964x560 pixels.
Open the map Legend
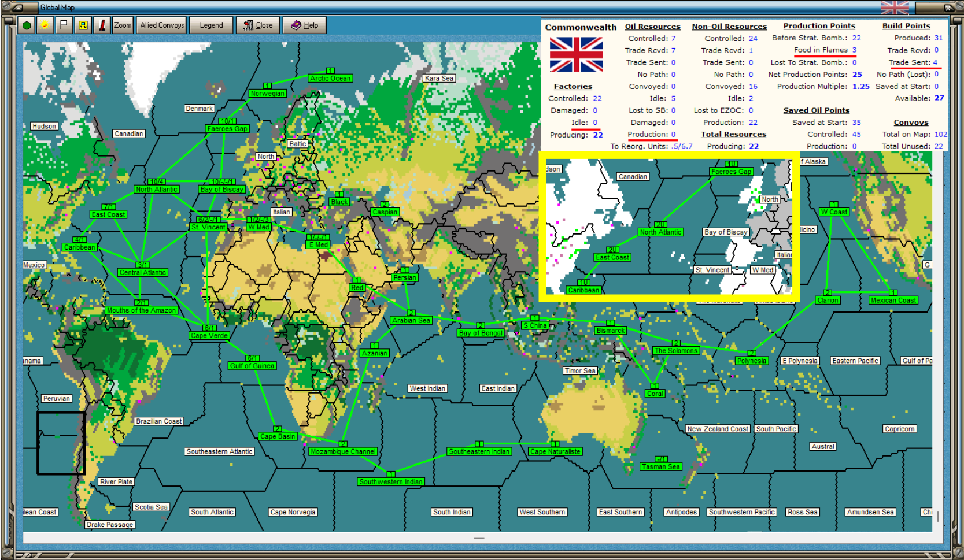(211, 25)
